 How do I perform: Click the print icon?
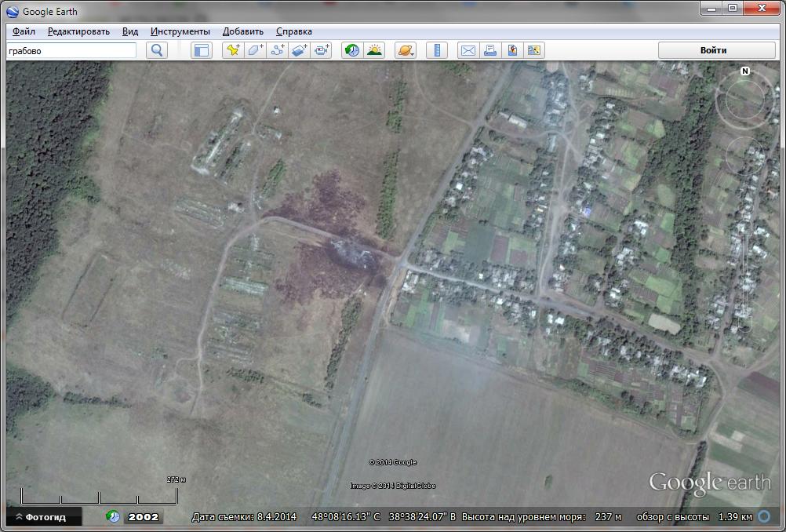tap(490, 50)
